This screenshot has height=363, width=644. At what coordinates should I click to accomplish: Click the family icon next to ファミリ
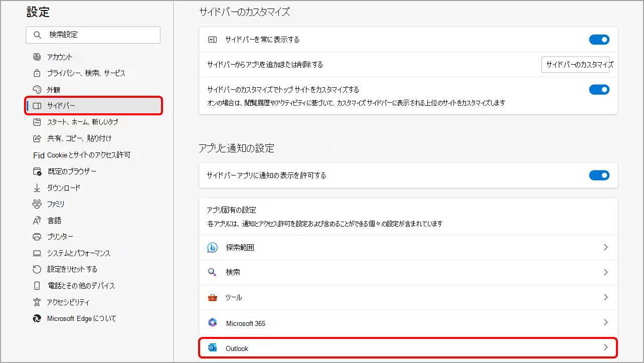point(37,204)
